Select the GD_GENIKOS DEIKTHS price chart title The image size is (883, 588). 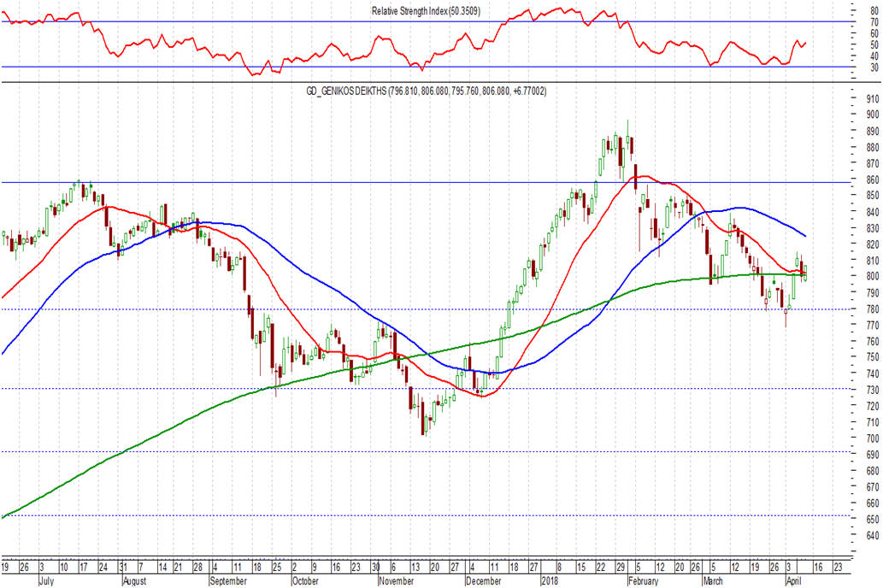(x=426, y=91)
